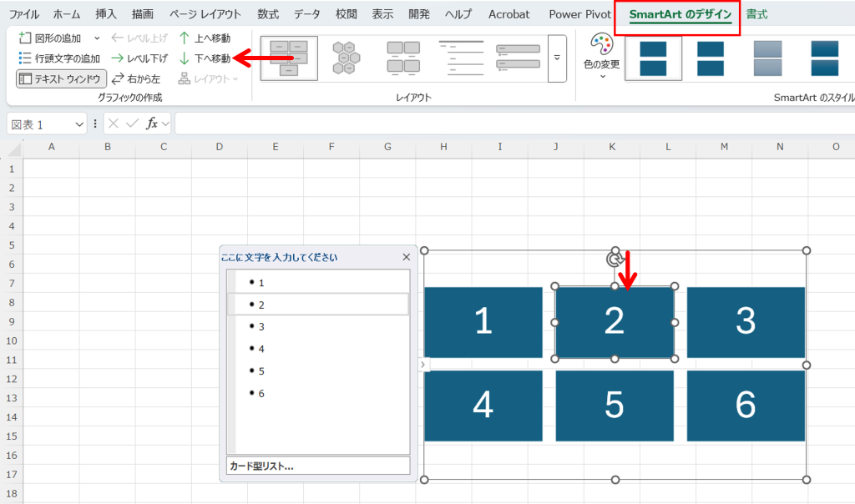The width and height of the screenshot is (855, 504).
Task: Switch to the 書式 tab
Action: (757, 14)
